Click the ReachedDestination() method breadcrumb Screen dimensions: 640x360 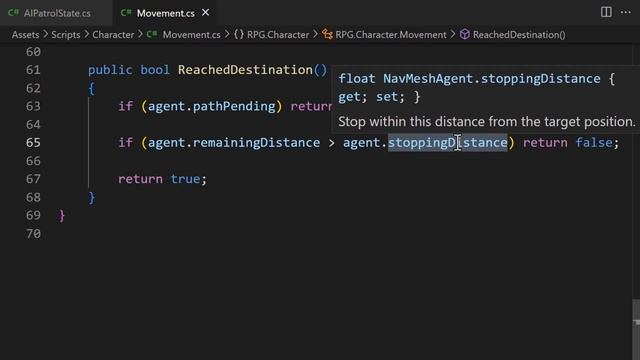(519, 35)
